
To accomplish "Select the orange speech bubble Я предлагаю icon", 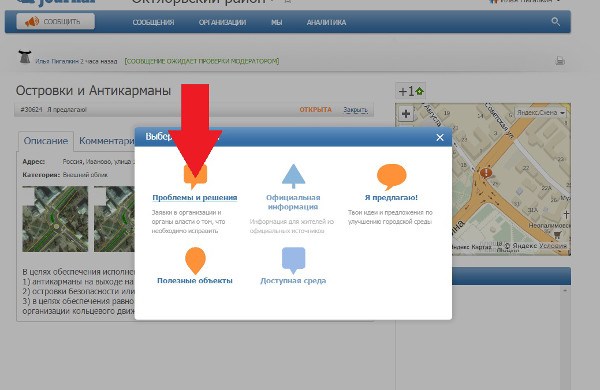I will (x=391, y=177).
